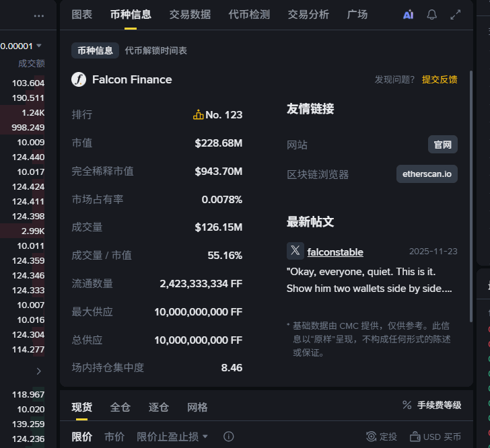Click the 最大供应 label
The width and height of the screenshot is (490, 448).
click(92, 311)
